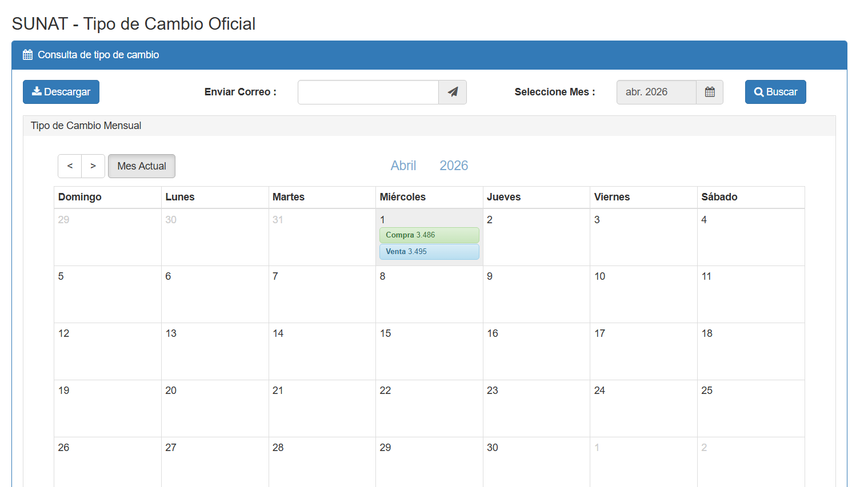Click the Descargar download button

click(x=61, y=92)
